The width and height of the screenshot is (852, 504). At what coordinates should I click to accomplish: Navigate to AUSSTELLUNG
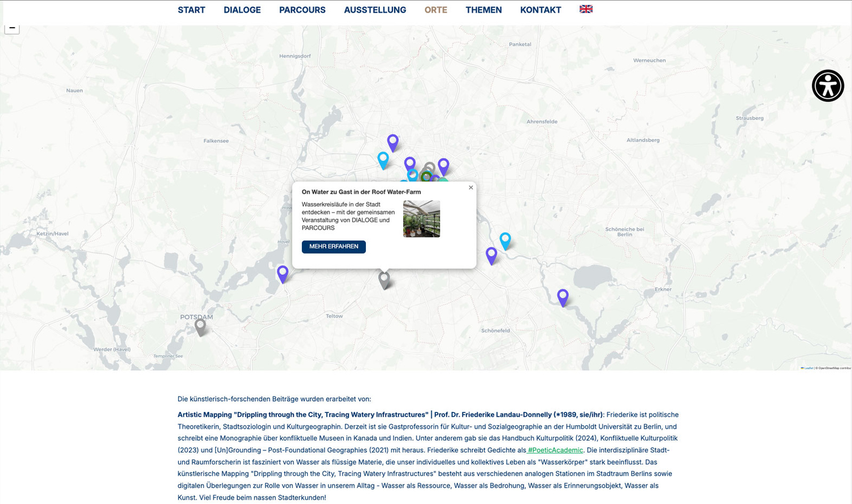point(375,10)
